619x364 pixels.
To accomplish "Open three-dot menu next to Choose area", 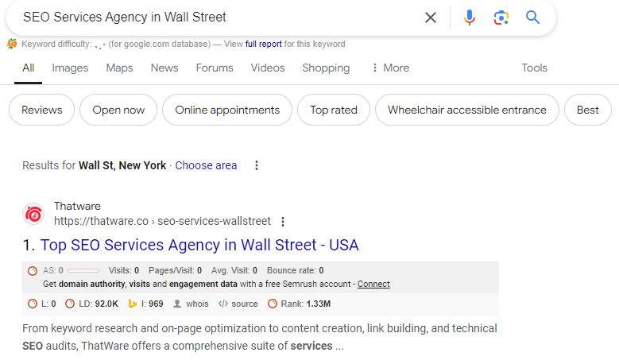I will [x=257, y=165].
